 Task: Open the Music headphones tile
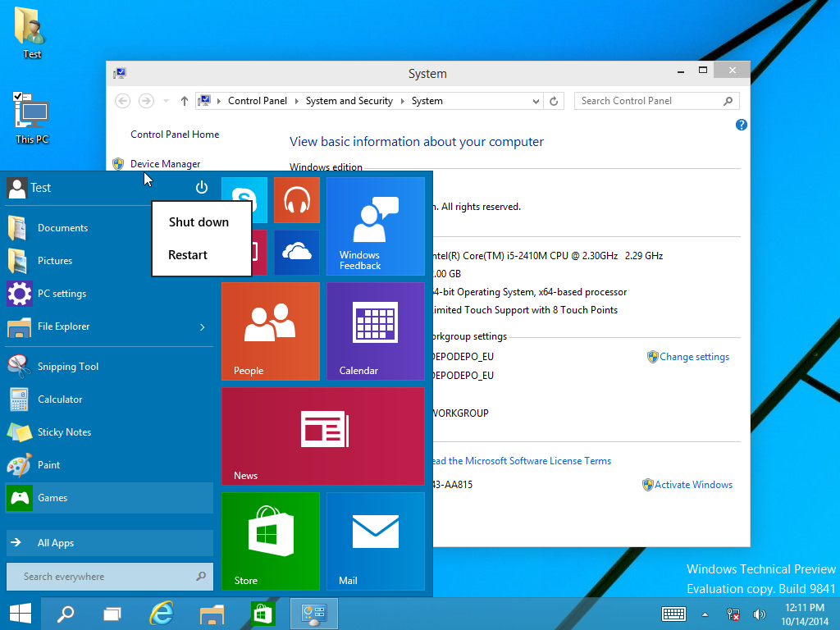[x=296, y=199]
